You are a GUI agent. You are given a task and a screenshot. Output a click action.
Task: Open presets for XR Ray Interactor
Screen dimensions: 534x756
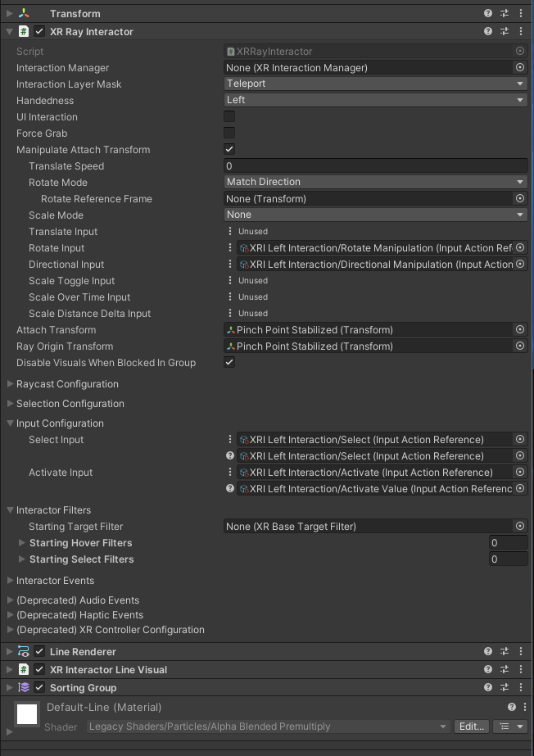pyautogui.click(x=505, y=32)
